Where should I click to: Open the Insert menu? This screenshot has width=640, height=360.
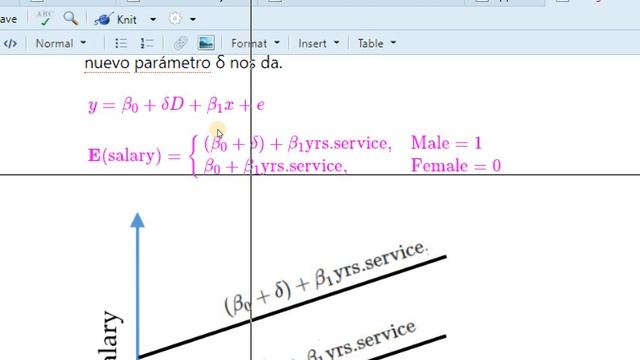[318, 43]
